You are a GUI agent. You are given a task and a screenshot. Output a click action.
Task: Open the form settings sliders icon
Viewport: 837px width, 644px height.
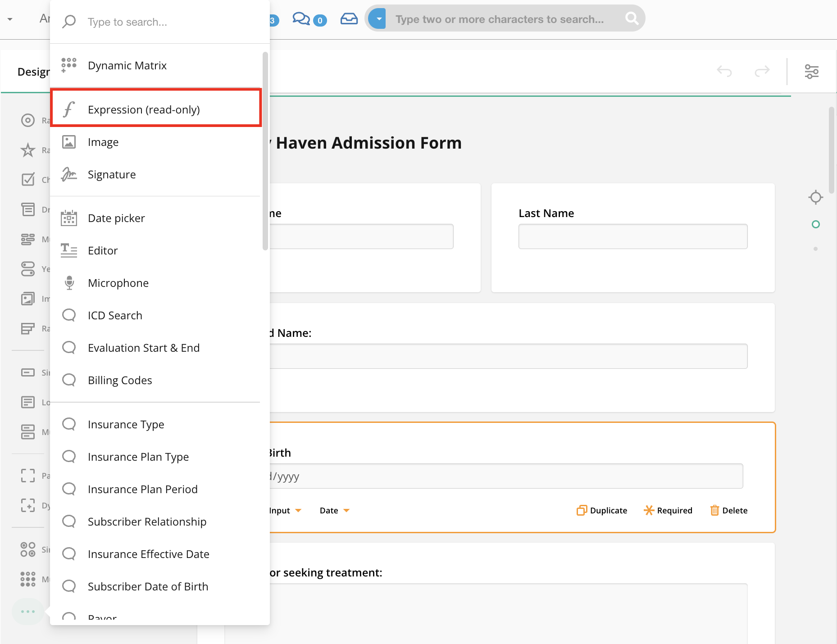[811, 72]
